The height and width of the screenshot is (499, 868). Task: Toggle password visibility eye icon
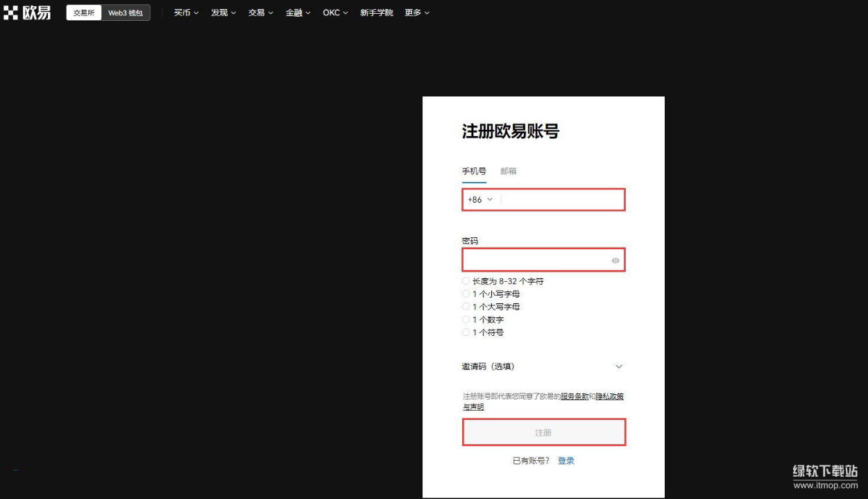615,260
